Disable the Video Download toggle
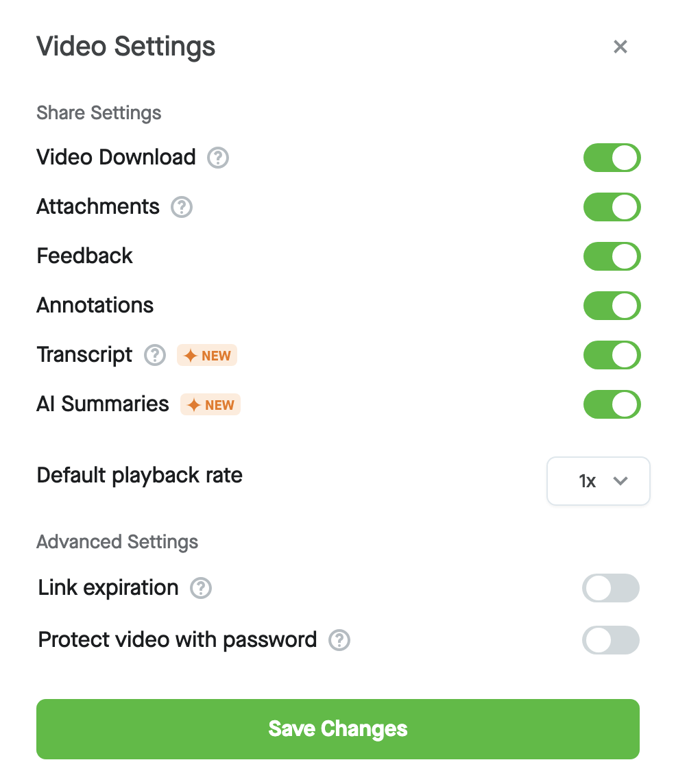The height and width of the screenshot is (784, 687). 612,158
